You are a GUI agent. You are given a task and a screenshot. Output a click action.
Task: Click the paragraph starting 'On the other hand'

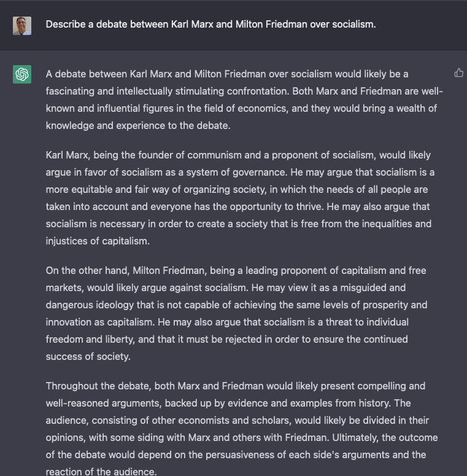click(x=236, y=313)
